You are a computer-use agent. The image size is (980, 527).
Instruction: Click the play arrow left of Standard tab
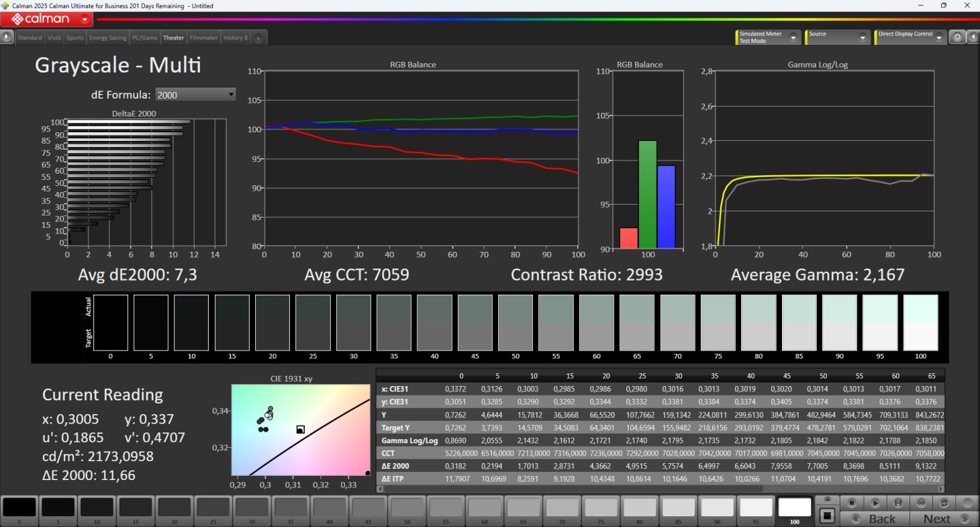coord(7,38)
